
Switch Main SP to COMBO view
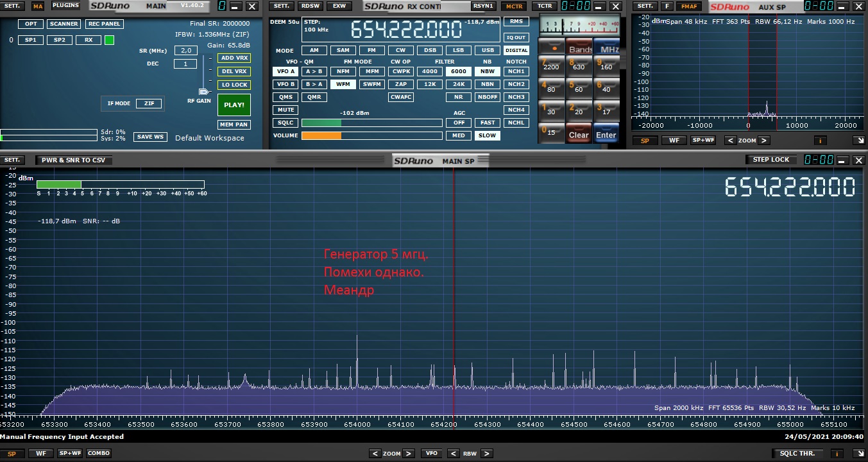click(99, 454)
